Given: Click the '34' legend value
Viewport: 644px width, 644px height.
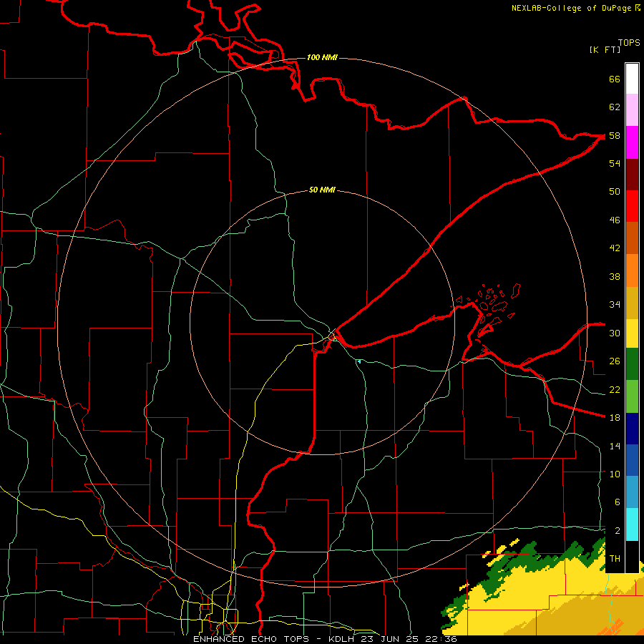Looking at the screenshot, I should coord(615,304).
